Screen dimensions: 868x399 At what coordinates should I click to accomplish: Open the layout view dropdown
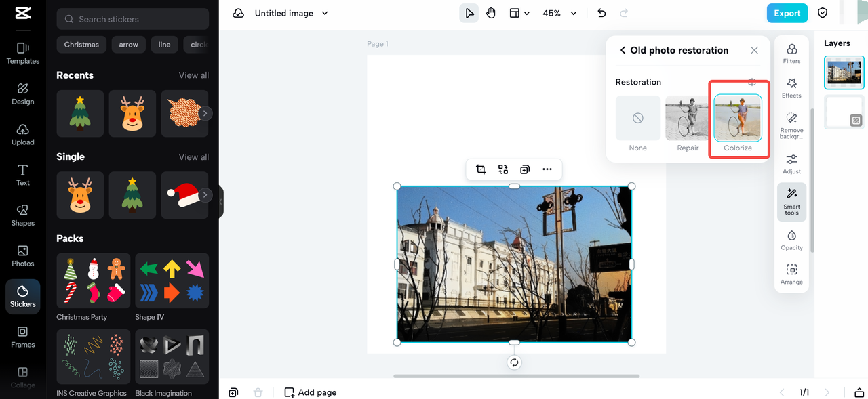coord(519,13)
